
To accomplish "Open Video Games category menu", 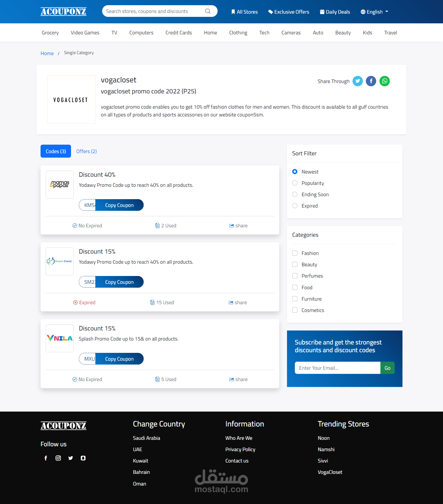I will pos(85,33).
